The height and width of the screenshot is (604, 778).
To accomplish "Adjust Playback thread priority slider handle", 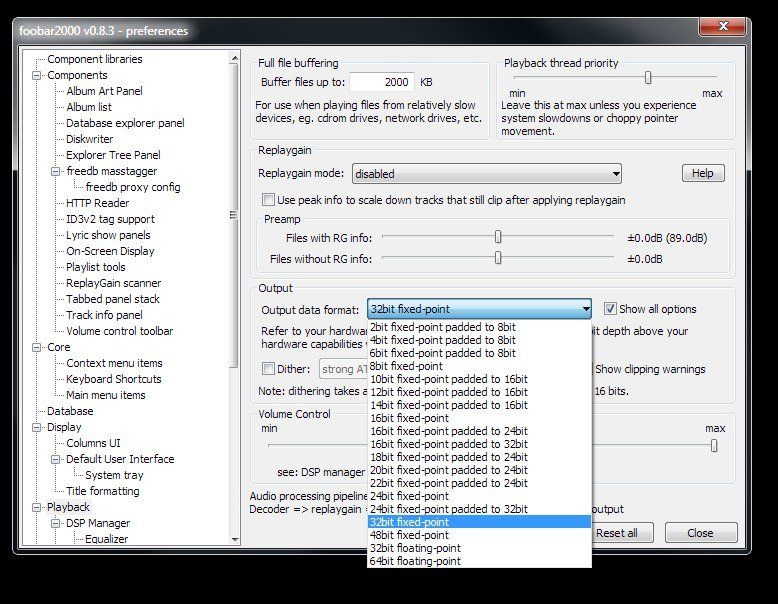I will 648,78.
